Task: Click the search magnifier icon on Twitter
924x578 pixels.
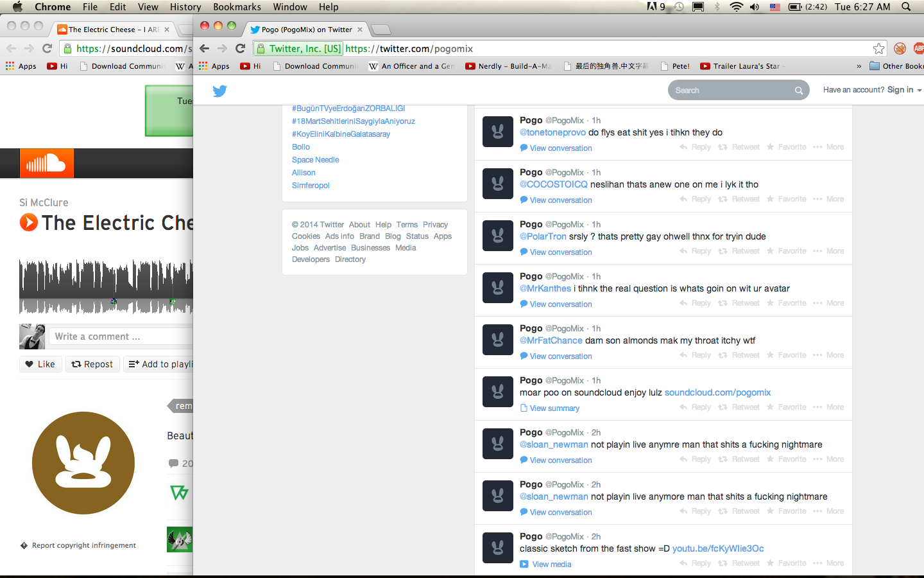Action: point(799,91)
